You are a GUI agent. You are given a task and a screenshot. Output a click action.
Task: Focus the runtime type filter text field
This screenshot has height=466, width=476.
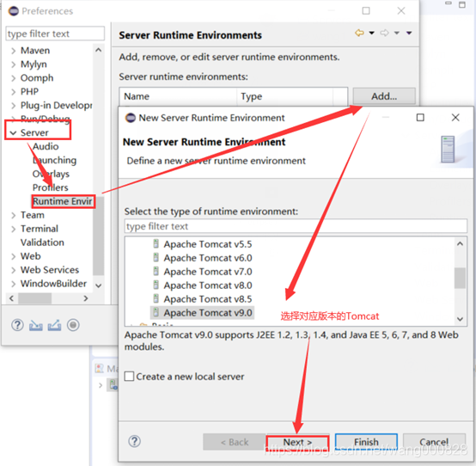coord(296,226)
